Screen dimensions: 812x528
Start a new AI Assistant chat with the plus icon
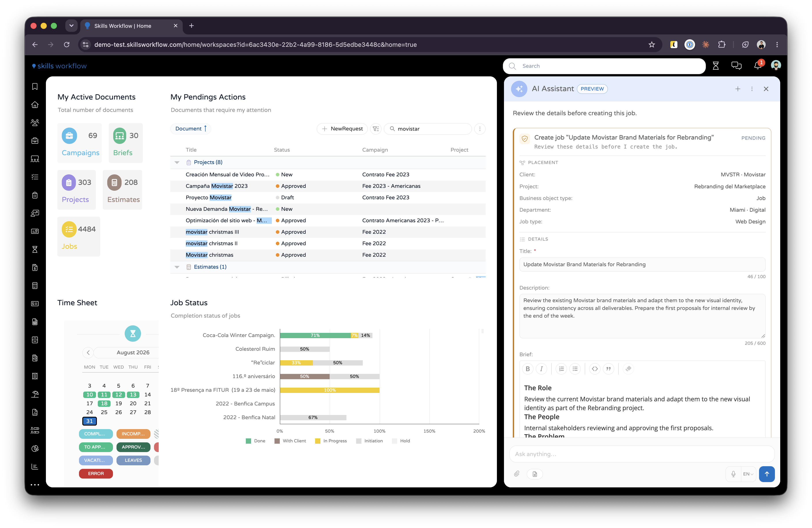(738, 89)
